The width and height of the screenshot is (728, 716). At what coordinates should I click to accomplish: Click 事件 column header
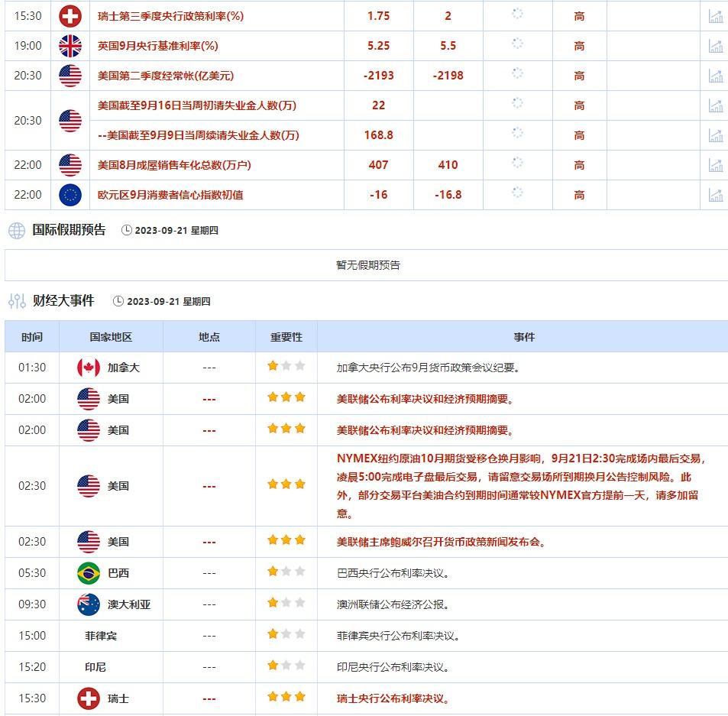[524, 337]
